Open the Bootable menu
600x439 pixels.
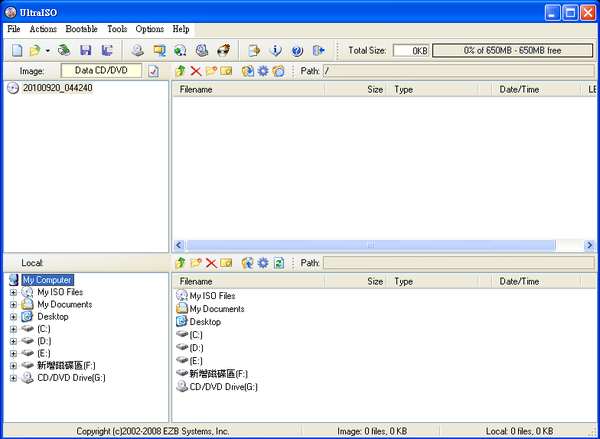click(82, 29)
